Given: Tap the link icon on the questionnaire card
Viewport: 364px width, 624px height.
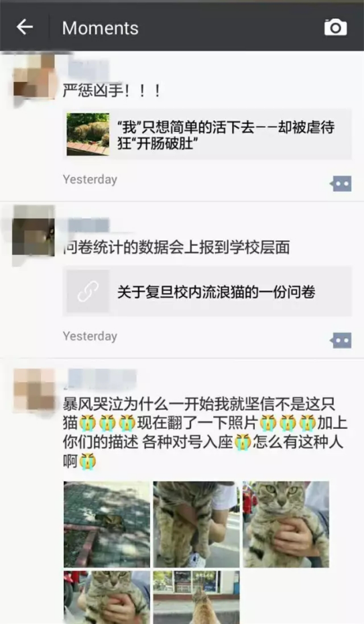Looking at the screenshot, I should pos(88,292).
